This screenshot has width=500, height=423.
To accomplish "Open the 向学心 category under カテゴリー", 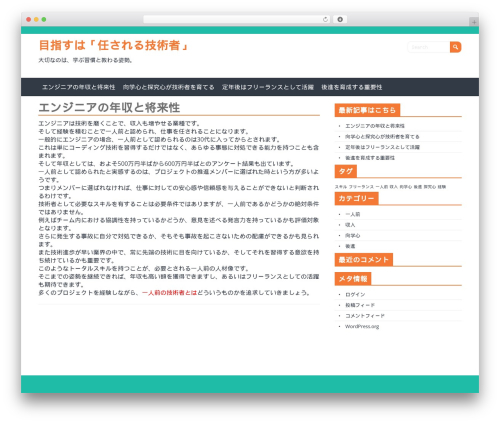I will pos(352,236).
